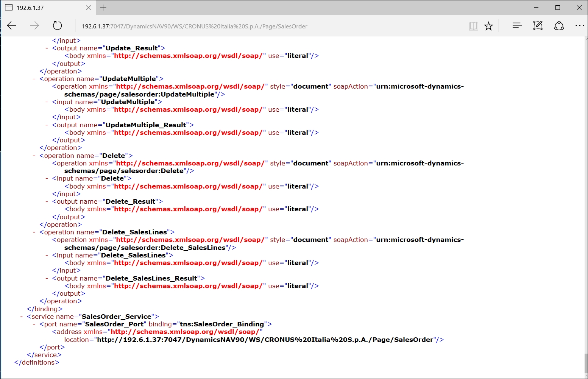Collapse the Delete_SalesLines operation node
Image resolution: width=588 pixels, height=379 pixels.
point(34,232)
